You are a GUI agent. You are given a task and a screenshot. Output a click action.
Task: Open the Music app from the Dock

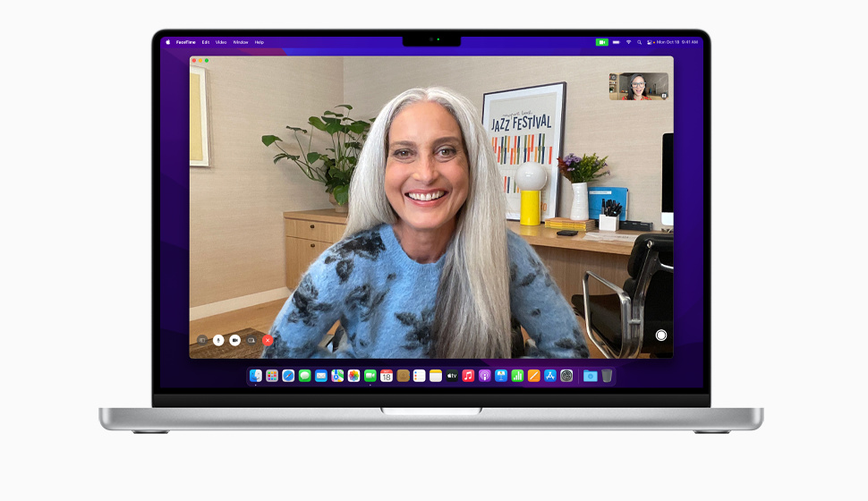[468, 376]
